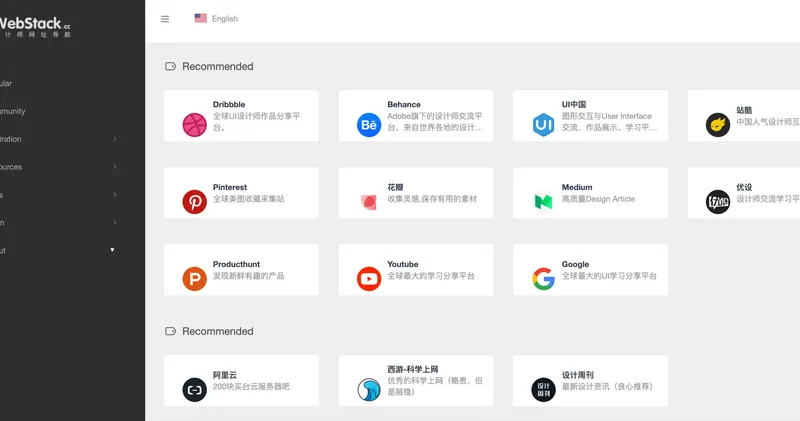Collapse the About sidebar section arrow

point(112,250)
